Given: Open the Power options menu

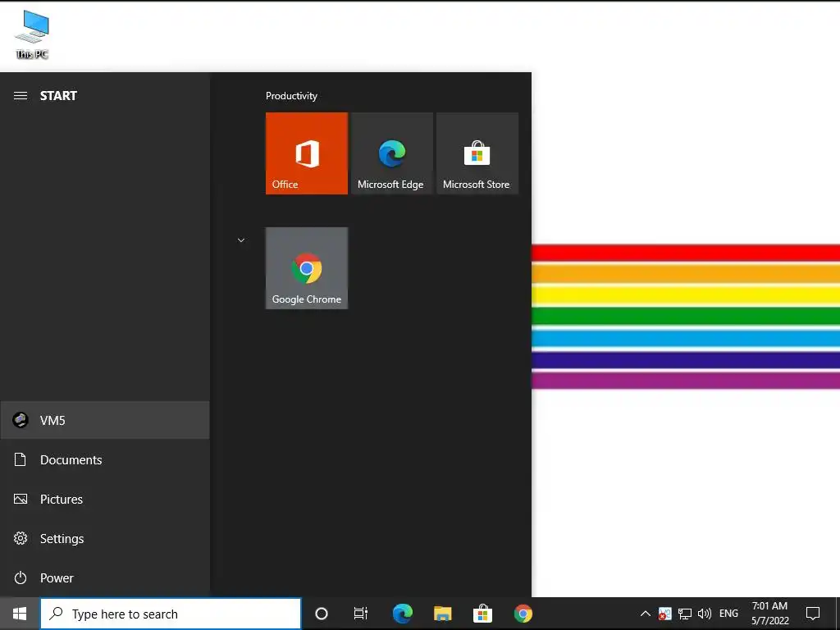Looking at the screenshot, I should [x=105, y=578].
